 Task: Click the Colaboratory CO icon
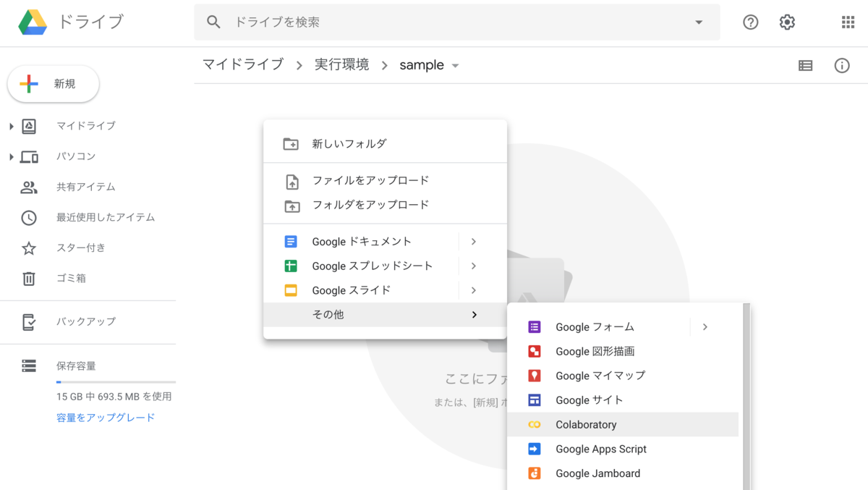(535, 425)
